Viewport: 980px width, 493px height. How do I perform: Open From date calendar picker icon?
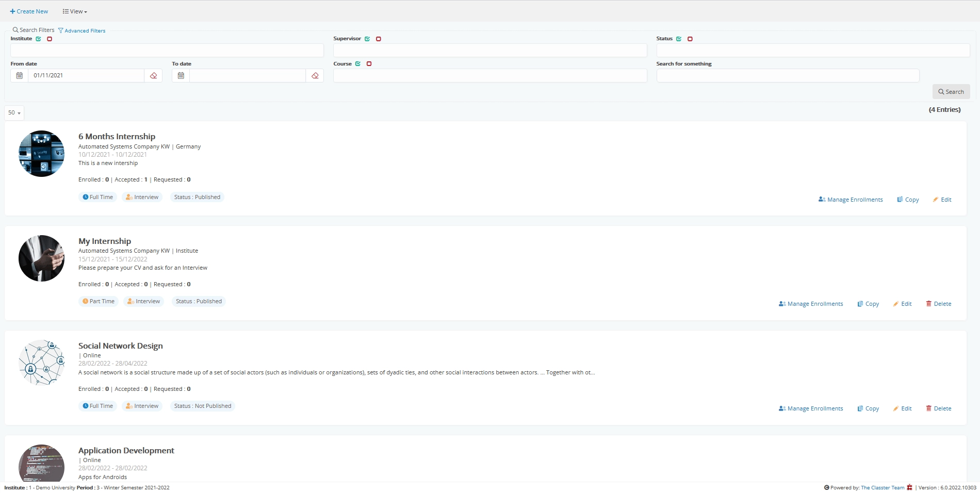[x=20, y=75]
